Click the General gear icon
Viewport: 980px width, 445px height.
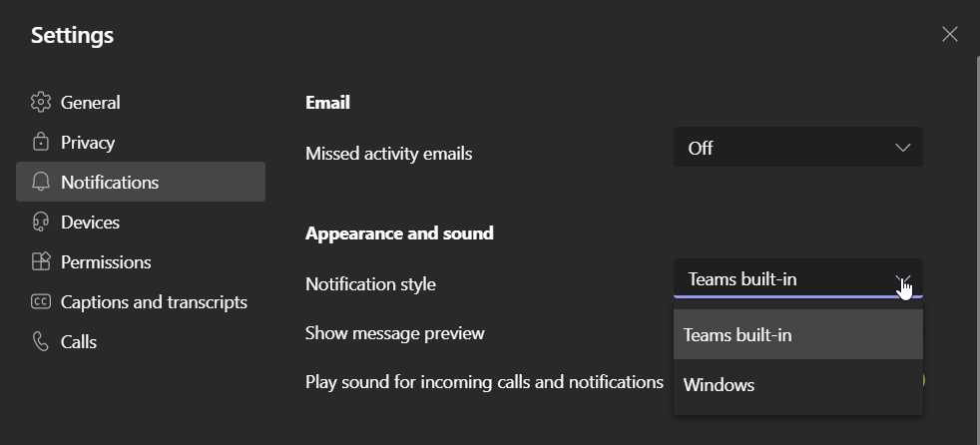(41, 102)
